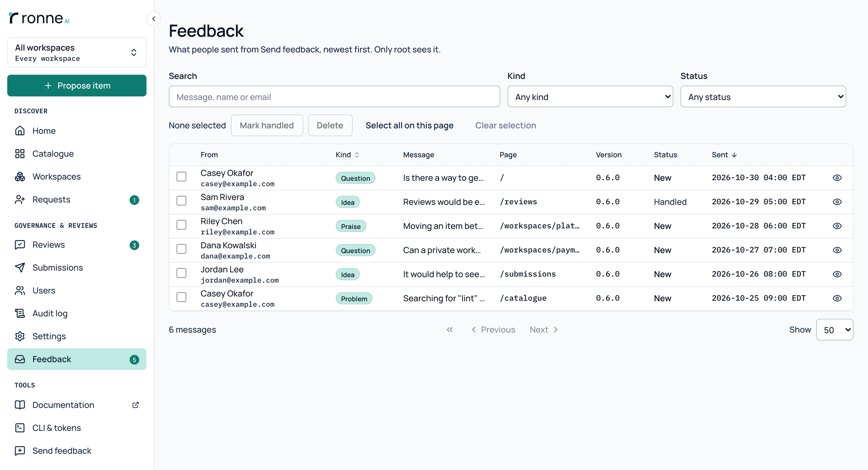868x470 pixels.
Task: Open the Audit log page
Action: click(77, 313)
